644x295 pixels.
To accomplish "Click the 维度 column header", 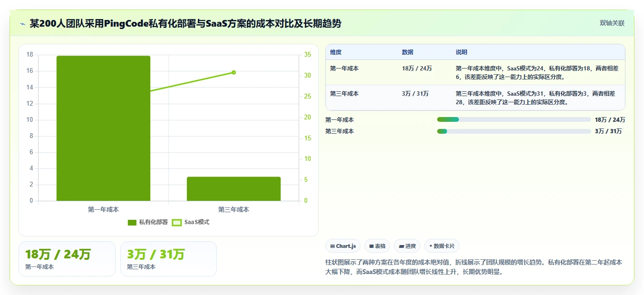I will click(336, 52).
